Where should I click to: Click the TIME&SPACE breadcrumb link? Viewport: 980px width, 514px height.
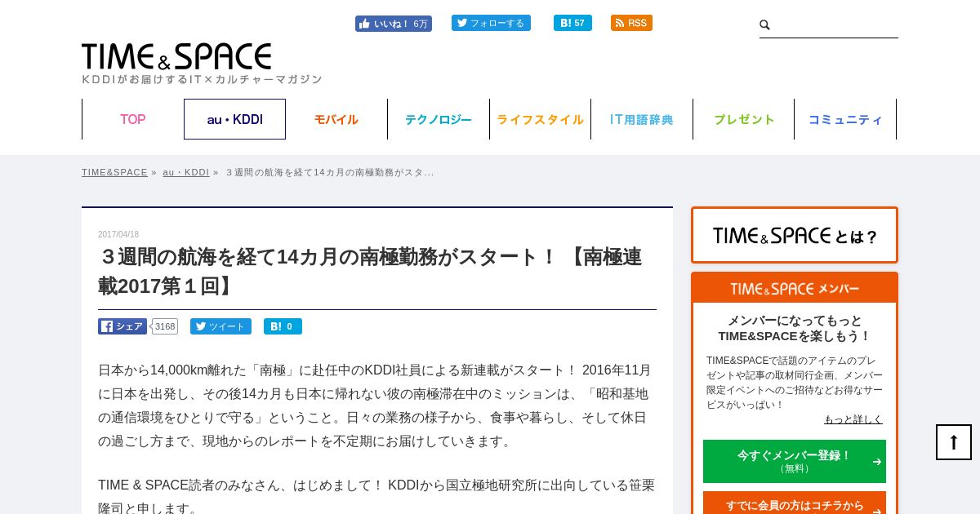tap(114, 172)
